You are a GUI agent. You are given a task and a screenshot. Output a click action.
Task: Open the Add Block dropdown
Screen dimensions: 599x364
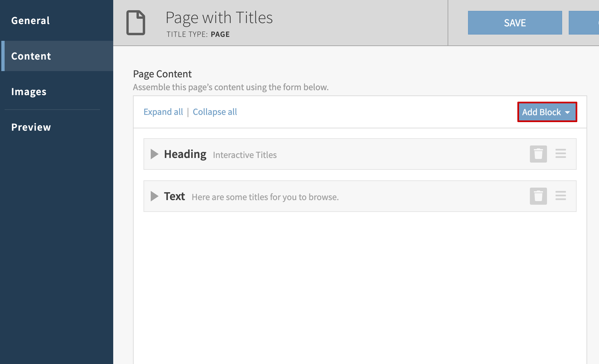pos(547,112)
